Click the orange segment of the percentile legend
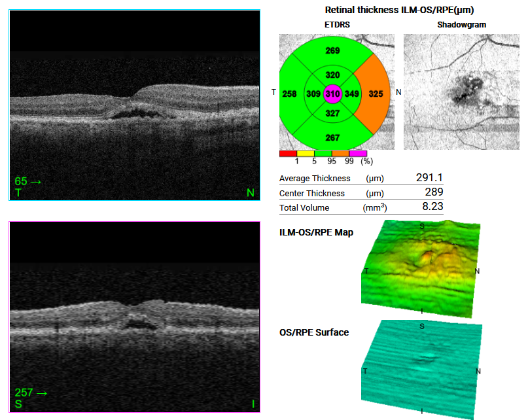Viewport: 528px width, 420px height. (341, 154)
